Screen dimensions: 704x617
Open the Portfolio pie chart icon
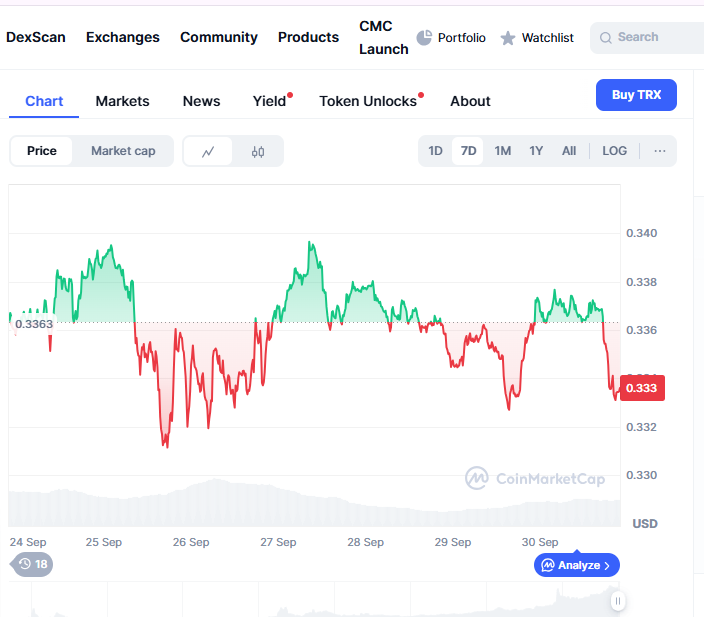coord(424,37)
